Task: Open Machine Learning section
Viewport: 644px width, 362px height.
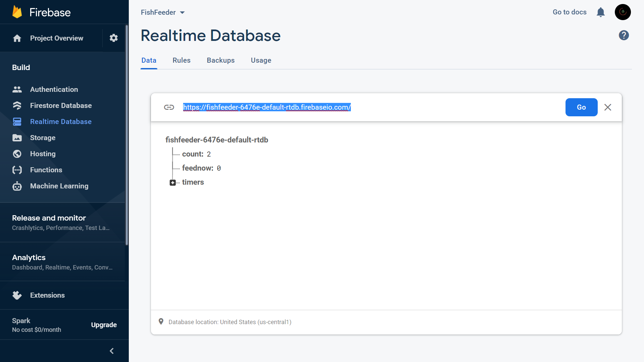Action: click(x=59, y=186)
